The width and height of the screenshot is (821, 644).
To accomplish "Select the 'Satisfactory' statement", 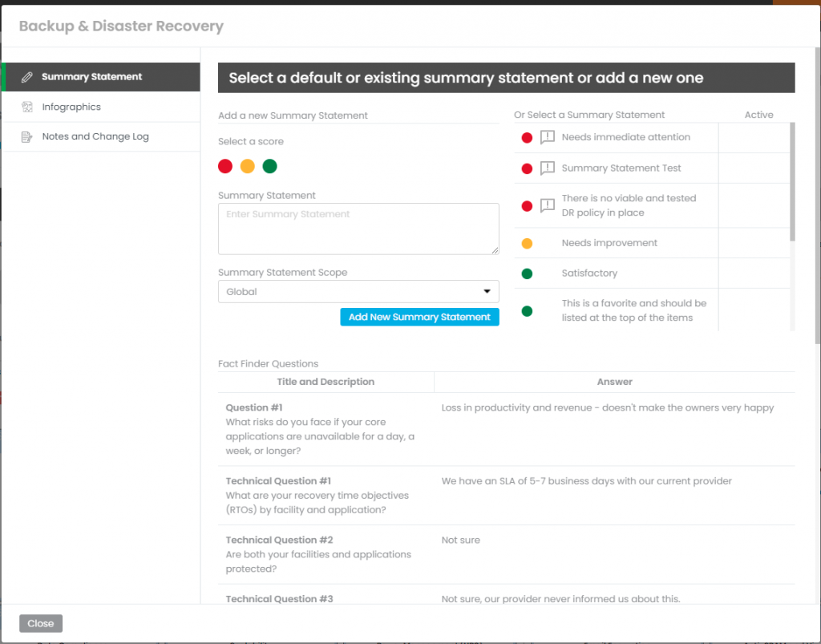I will [589, 273].
